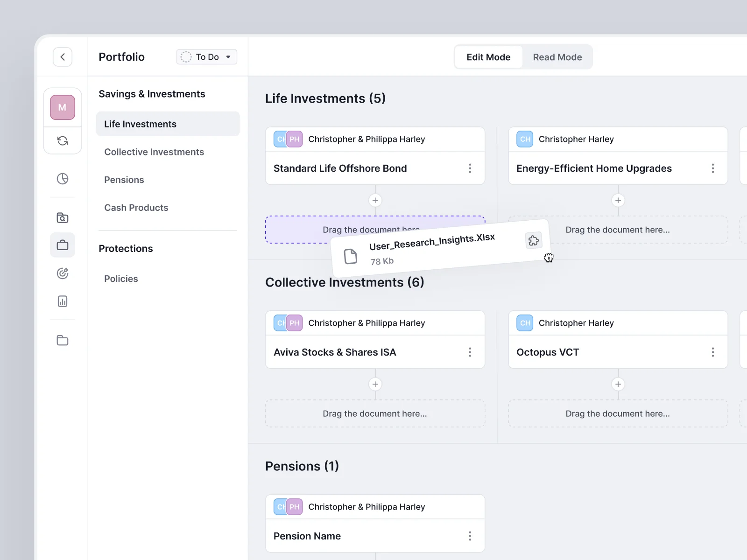Click drop zone under Energy-Efficient Home Upgrades
The height and width of the screenshot is (560, 747).
pos(618,230)
